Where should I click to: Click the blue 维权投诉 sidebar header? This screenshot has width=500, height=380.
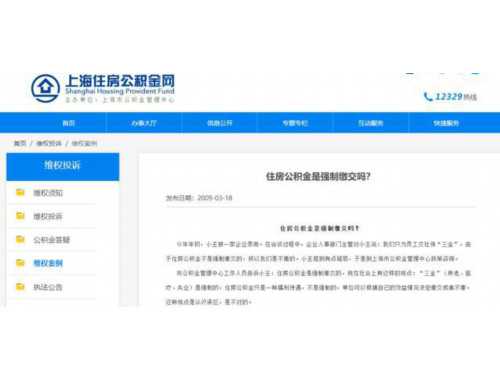pyautogui.click(x=63, y=167)
